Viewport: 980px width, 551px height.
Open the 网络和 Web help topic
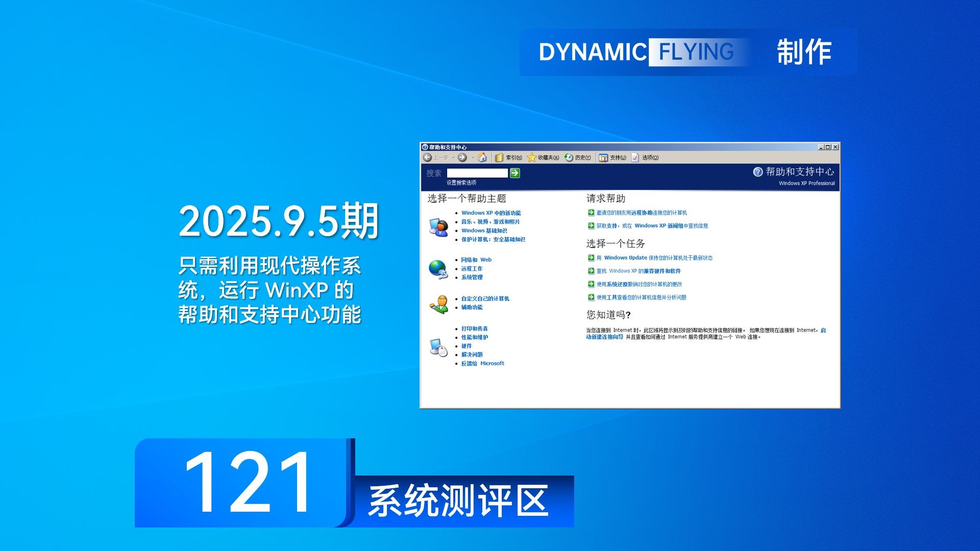476,260
